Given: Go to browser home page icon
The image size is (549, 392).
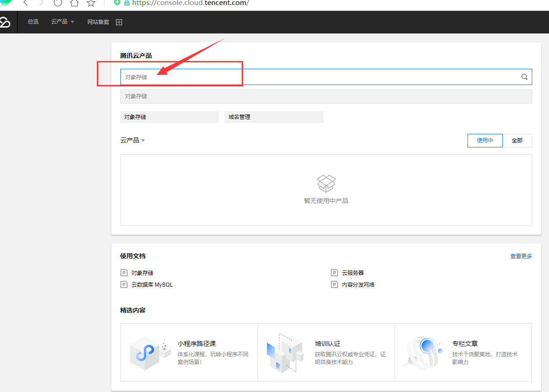Looking at the screenshot, I should click(74, 3).
